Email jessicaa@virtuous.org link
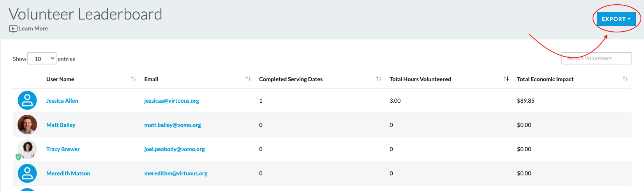 171,101
